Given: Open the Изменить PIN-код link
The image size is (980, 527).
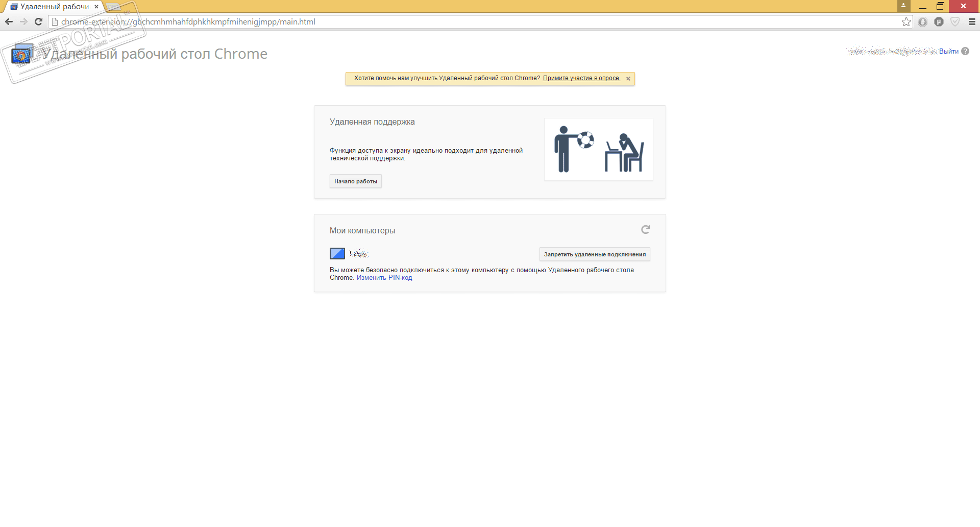Looking at the screenshot, I should pyautogui.click(x=384, y=278).
